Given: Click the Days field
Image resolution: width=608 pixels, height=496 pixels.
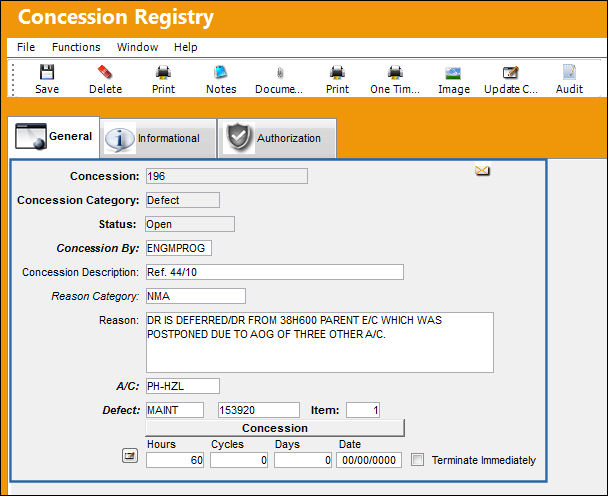Looking at the screenshot, I should tap(303, 460).
